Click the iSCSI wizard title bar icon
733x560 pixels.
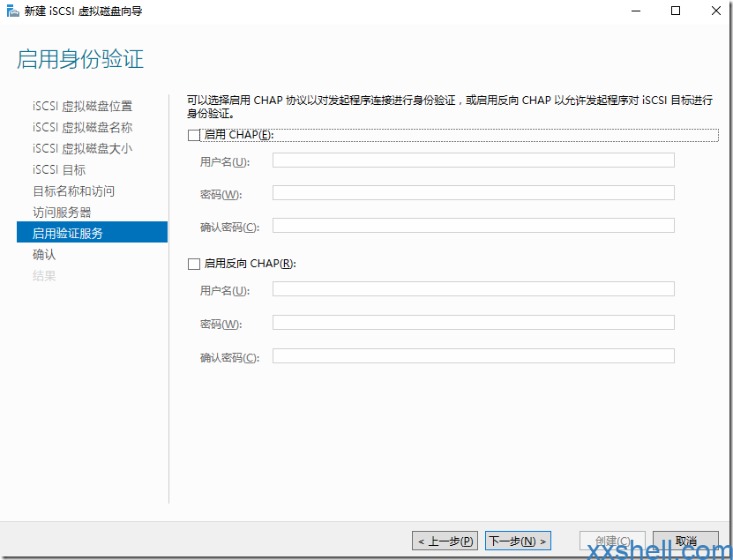click(x=12, y=11)
